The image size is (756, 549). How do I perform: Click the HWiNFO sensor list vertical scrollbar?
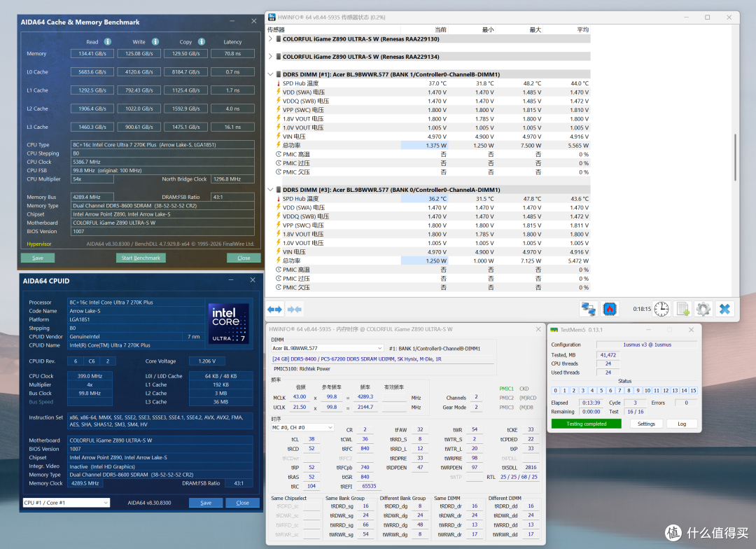[x=735, y=159]
